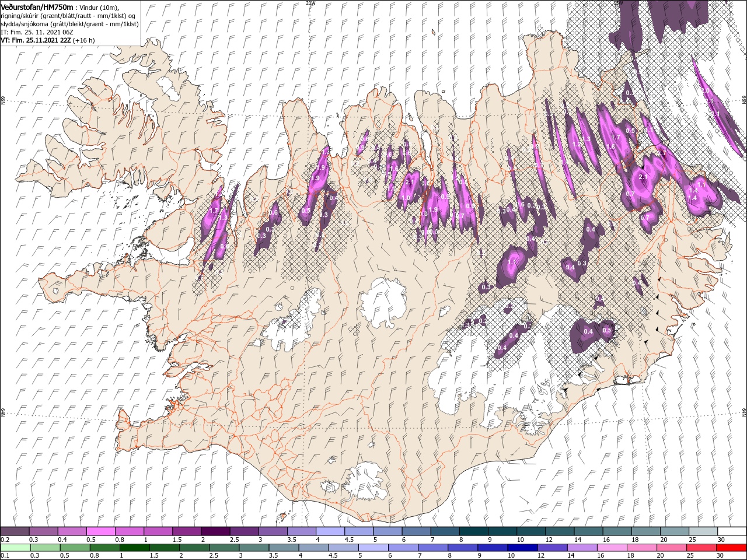Image resolution: width=747 pixels, height=560 pixels.
Task: Click the '20W' longitude label on top edge
Action: point(311,2)
